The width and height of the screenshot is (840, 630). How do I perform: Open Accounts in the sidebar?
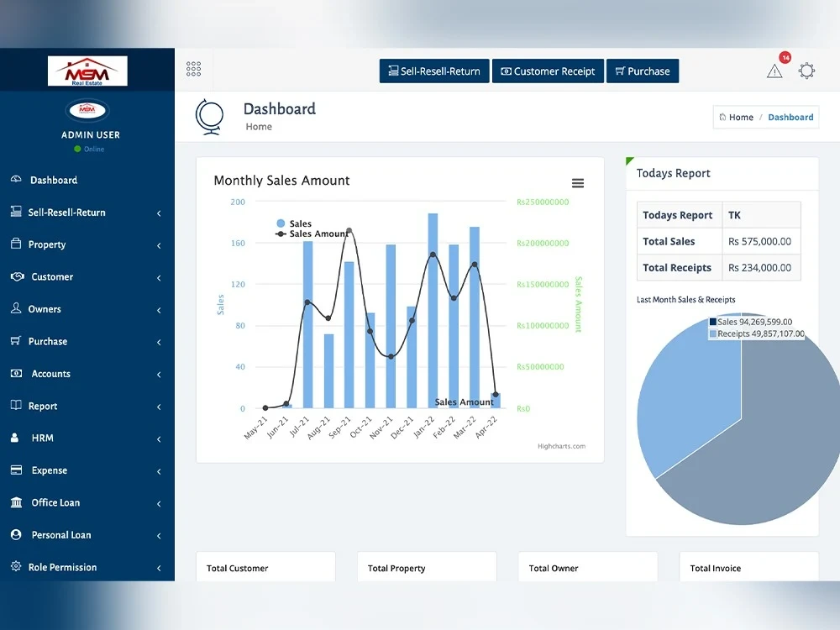click(50, 374)
